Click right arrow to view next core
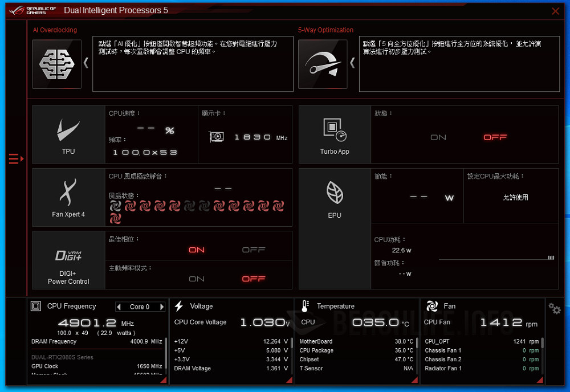The width and height of the screenshot is (570, 392). click(161, 307)
